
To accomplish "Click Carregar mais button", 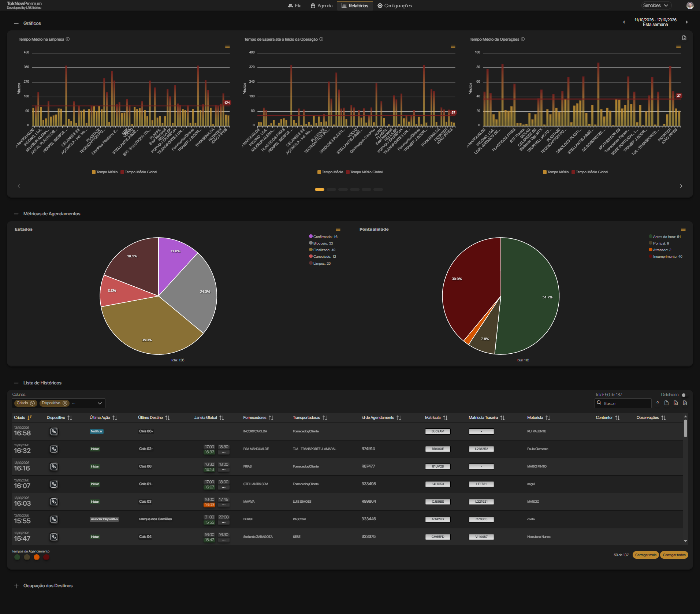I will [x=645, y=555].
